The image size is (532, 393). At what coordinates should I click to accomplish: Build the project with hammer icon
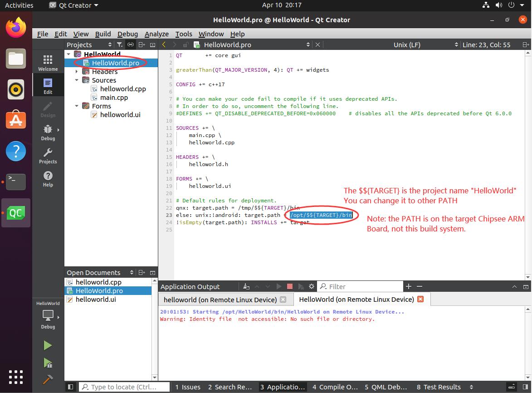coord(48,379)
